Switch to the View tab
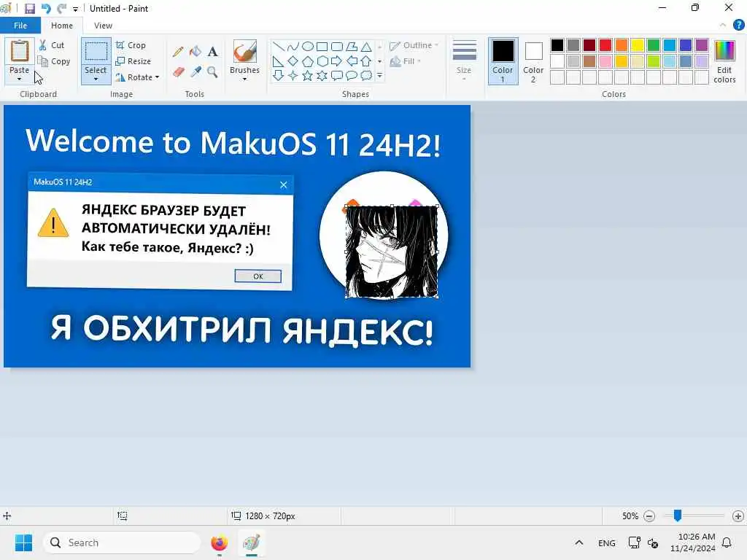Viewport: 747px width, 560px height. tap(103, 26)
